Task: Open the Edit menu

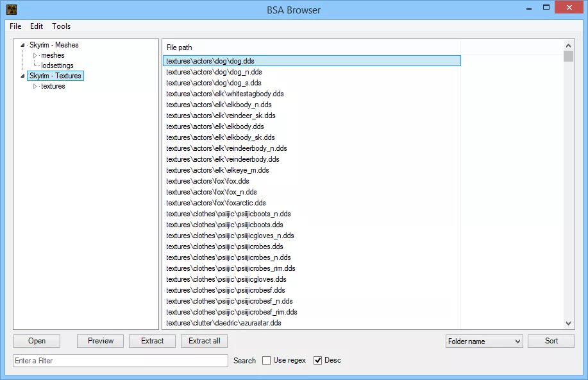Action: [37, 26]
